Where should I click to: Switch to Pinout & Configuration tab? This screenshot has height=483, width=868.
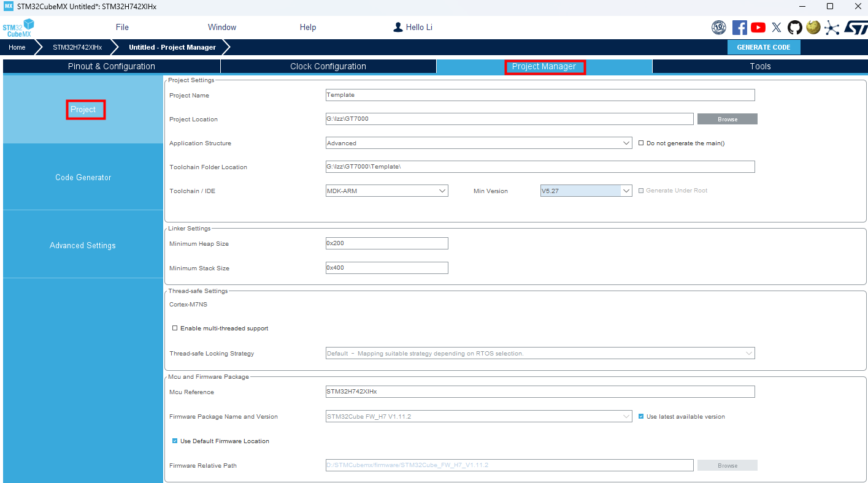[x=112, y=66]
